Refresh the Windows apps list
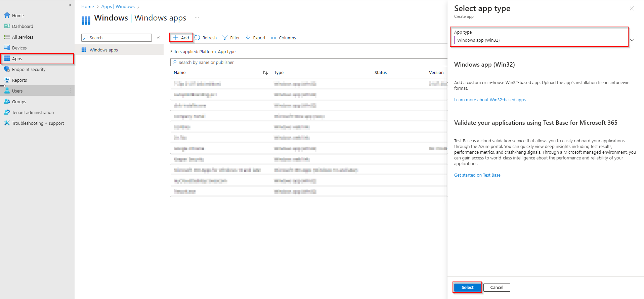 coord(206,38)
